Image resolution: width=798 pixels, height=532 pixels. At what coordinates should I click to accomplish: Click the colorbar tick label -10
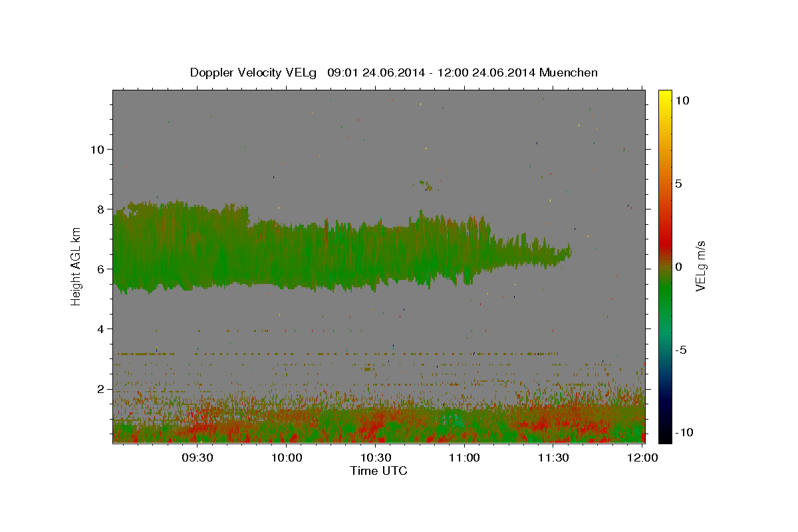pyautogui.click(x=685, y=432)
